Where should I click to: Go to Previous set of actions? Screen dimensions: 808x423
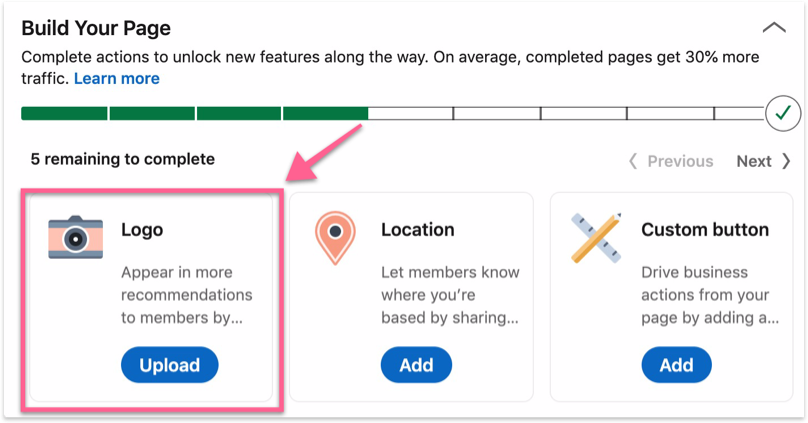[x=670, y=161]
